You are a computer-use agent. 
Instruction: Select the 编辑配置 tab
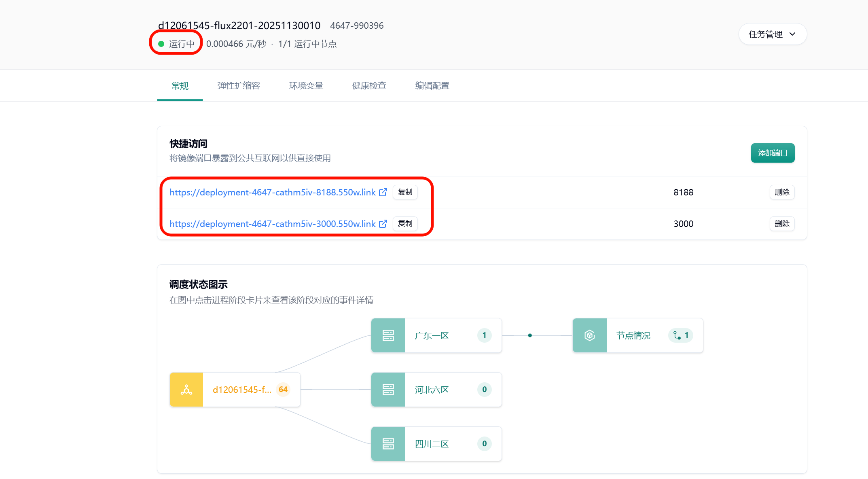(432, 86)
